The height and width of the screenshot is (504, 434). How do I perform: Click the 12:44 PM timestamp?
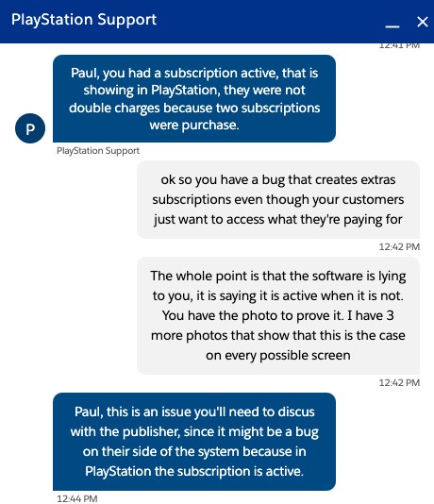click(x=77, y=498)
